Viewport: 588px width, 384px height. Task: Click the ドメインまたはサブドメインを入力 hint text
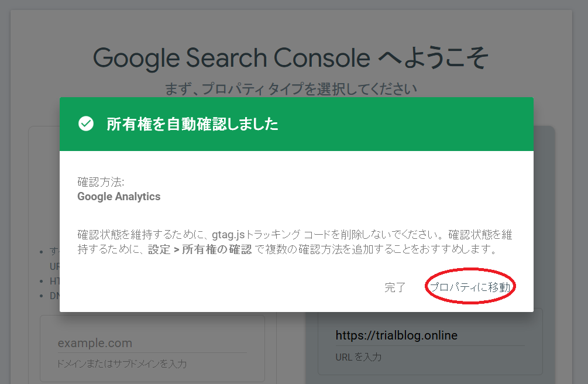point(121,364)
